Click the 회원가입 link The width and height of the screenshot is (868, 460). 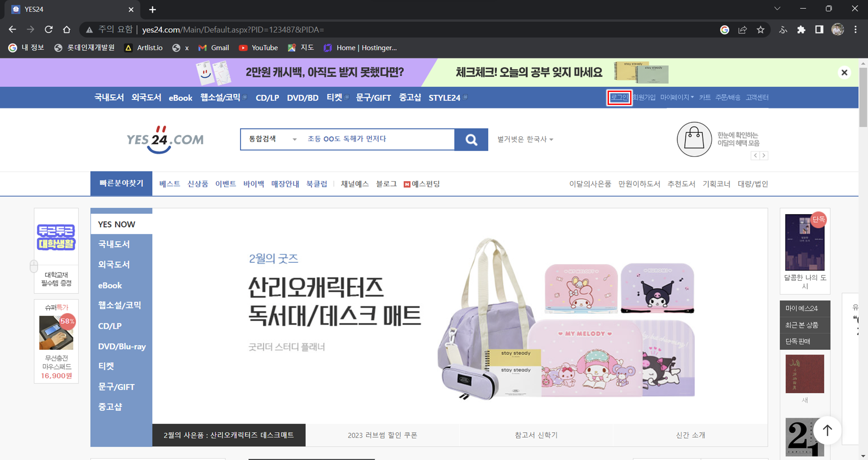click(x=644, y=98)
